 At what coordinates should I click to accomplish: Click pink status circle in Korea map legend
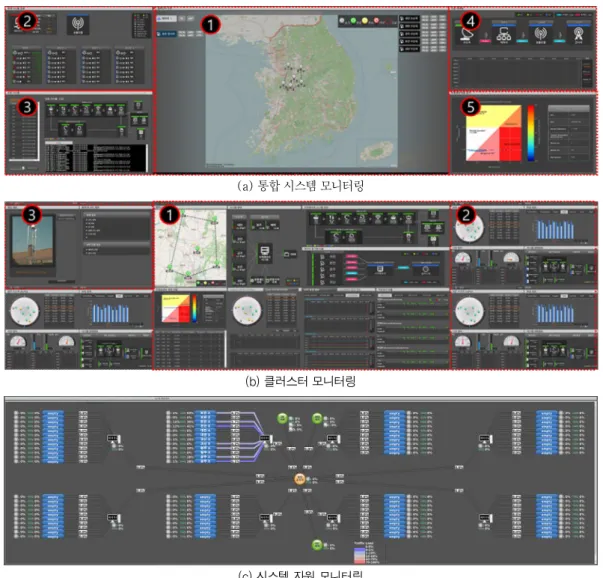[x=376, y=20]
